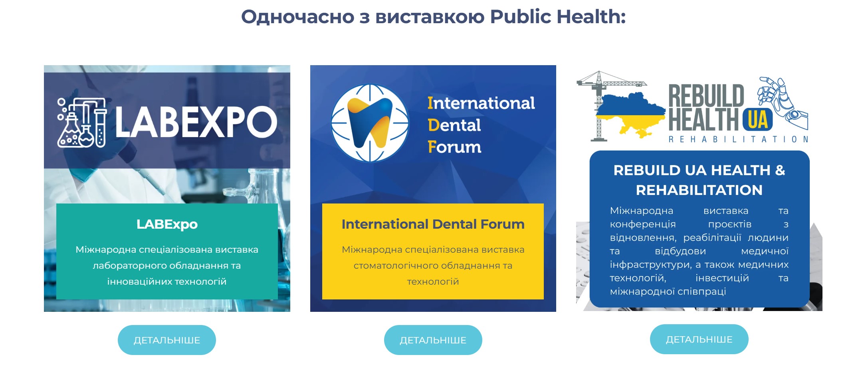
Task: Click the LABExpo card title in teal box
Action: (x=167, y=224)
